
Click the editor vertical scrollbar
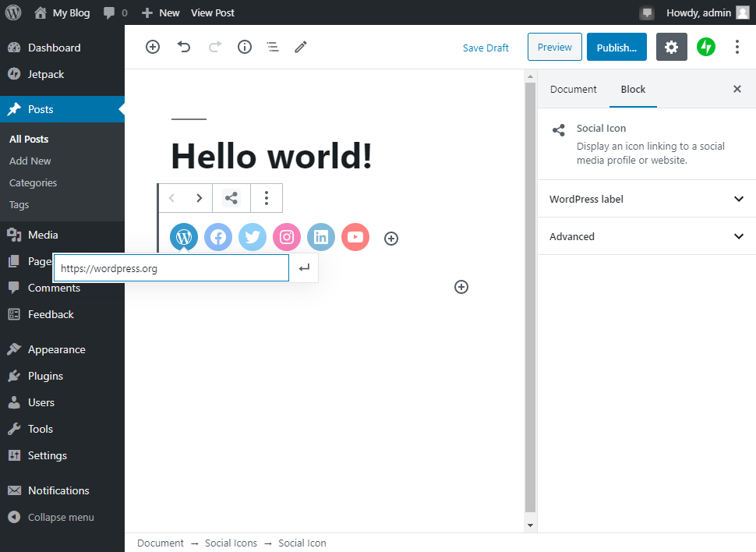[x=530, y=296]
